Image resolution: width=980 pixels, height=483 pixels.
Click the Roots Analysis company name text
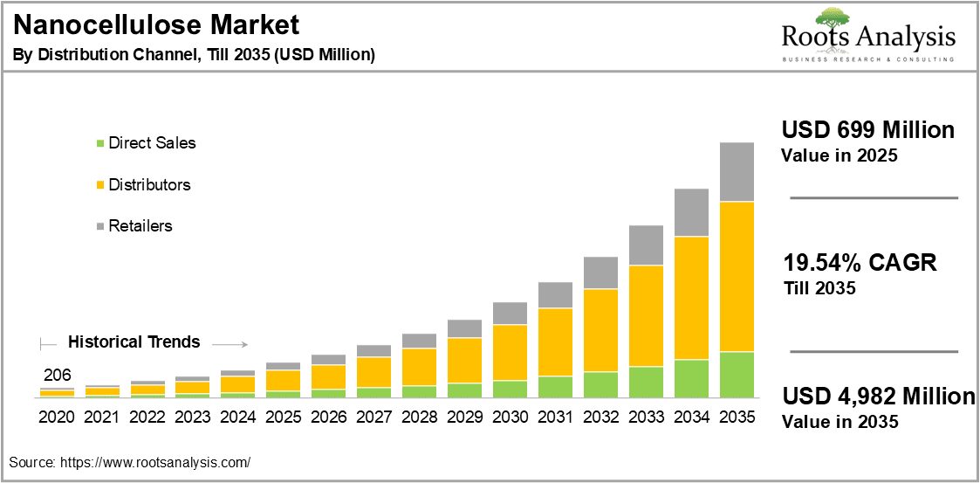[x=869, y=38]
